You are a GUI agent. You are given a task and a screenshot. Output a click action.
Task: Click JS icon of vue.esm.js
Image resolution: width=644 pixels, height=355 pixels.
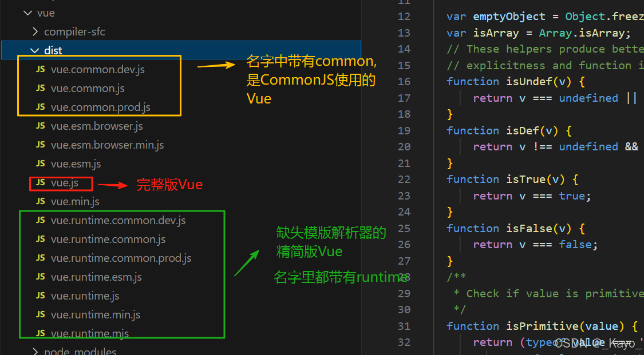(40, 163)
